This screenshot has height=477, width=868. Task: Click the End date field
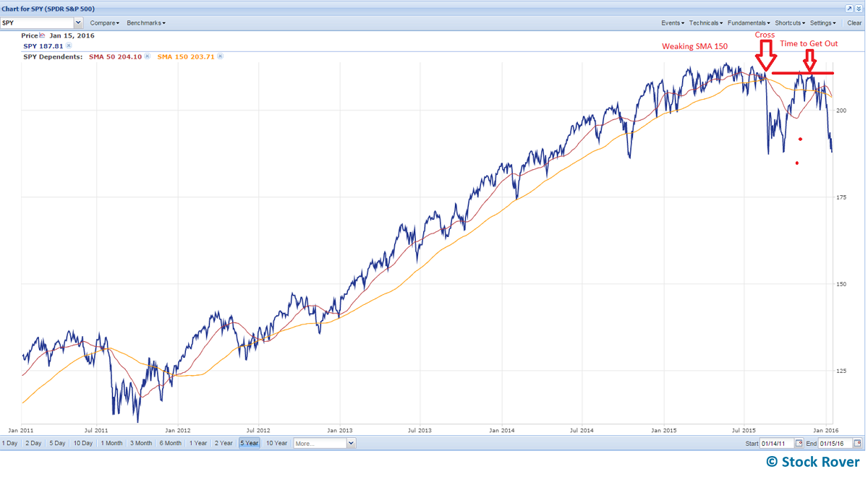click(x=835, y=443)
